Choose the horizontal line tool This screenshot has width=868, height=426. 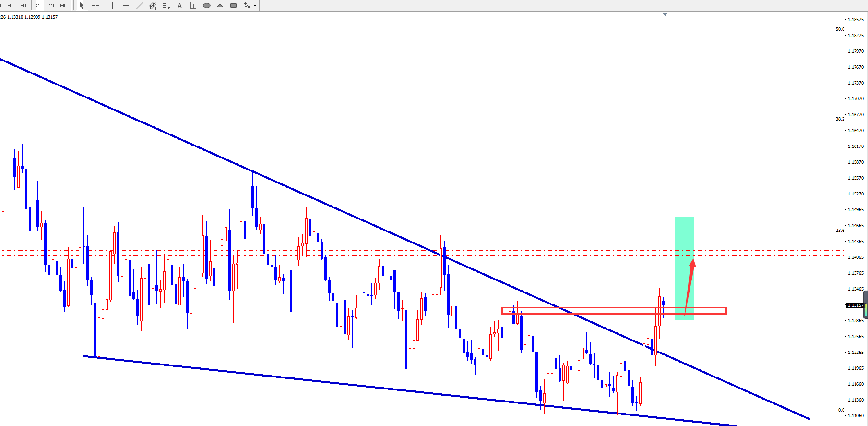point(126,5)
